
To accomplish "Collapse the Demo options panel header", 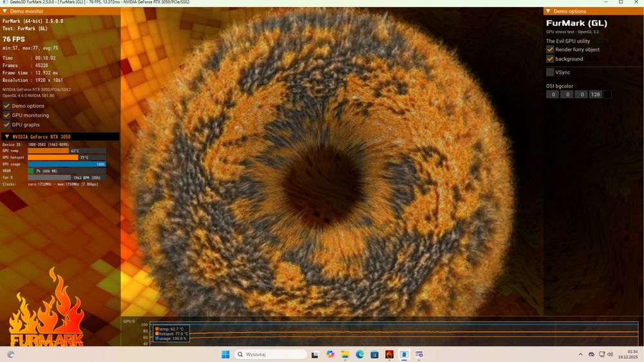I will tap(548, 11).
